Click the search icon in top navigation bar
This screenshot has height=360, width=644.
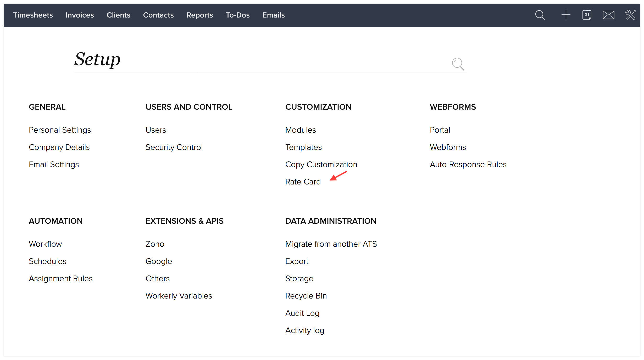[x=540, y=15]
